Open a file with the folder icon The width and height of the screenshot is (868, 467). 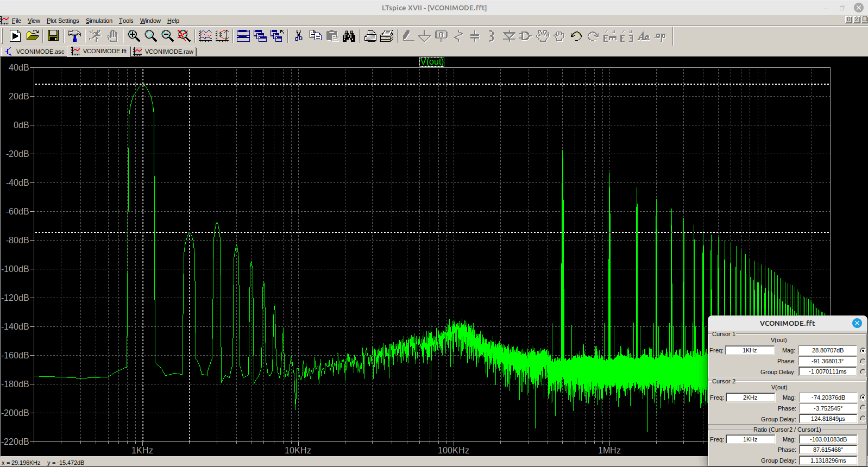tap(33, 36)
